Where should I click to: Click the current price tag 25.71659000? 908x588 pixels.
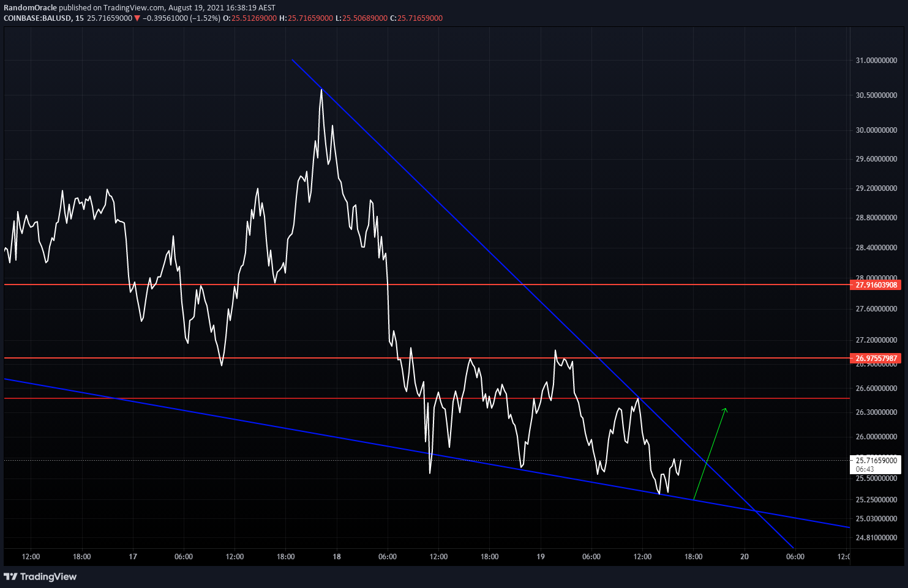(876, 461)
